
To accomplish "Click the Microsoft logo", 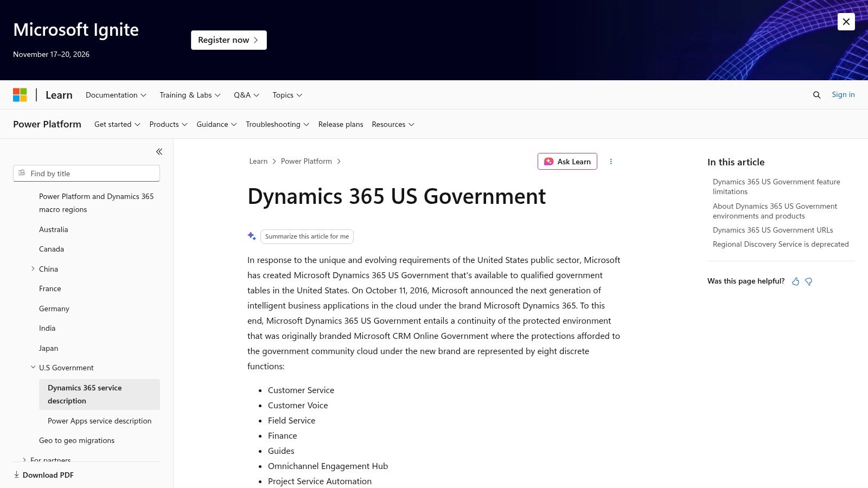I will (x=20, y=95).
